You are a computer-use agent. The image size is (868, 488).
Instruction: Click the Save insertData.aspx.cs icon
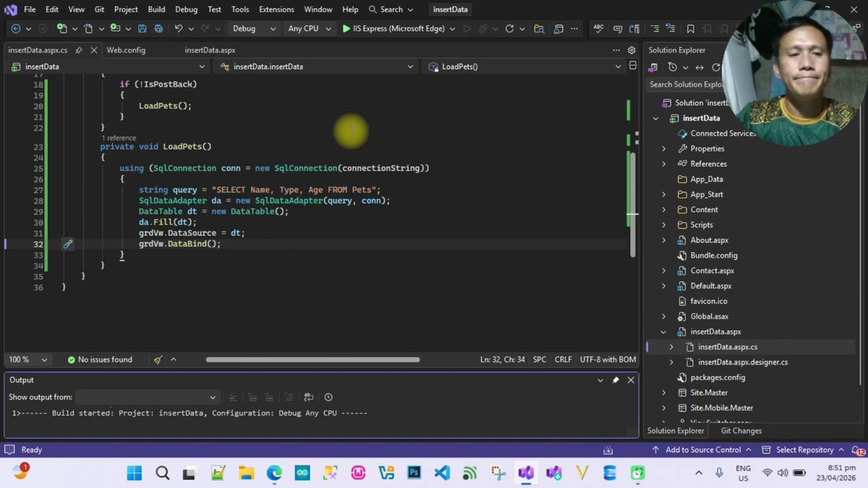[x=142, y=28]
